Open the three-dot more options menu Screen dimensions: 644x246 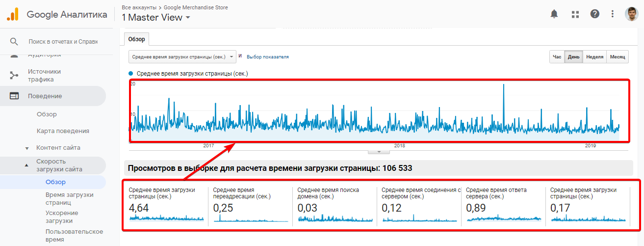pos(613,14)
